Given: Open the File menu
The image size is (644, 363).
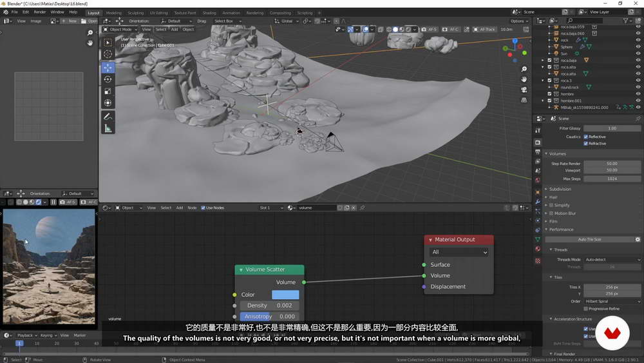Looking at the screenshot, I should point(14,12).
